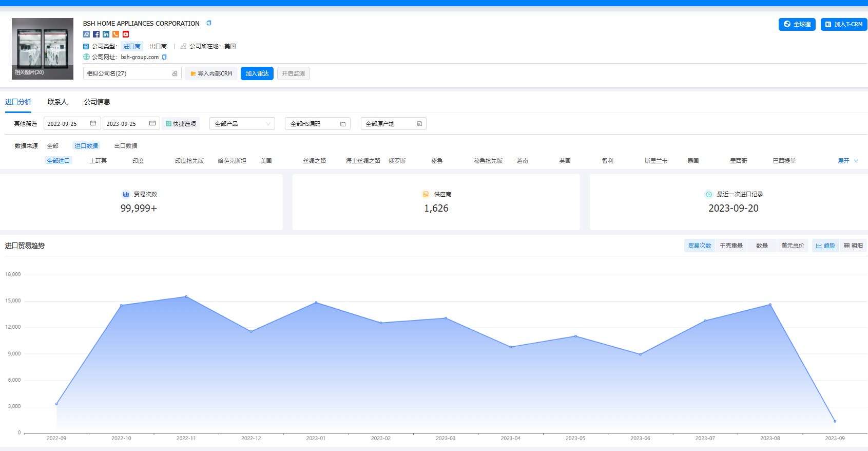Select 出口数据 data source

coord(126,146)
